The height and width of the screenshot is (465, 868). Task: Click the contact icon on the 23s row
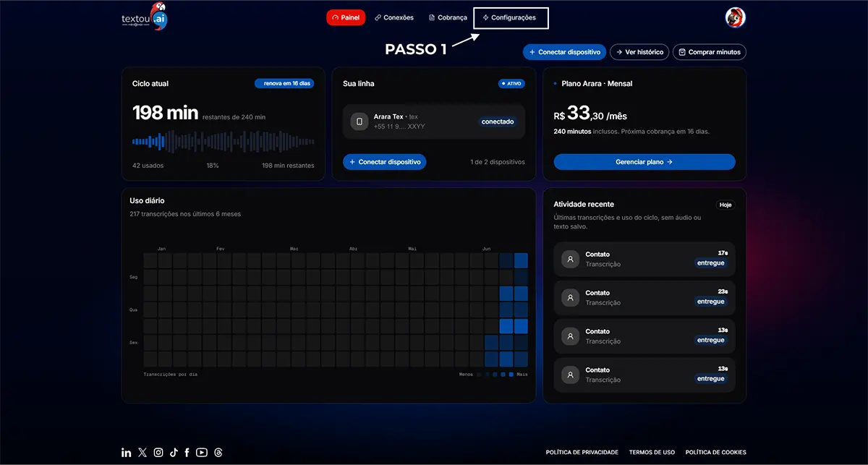pos(571,297)
